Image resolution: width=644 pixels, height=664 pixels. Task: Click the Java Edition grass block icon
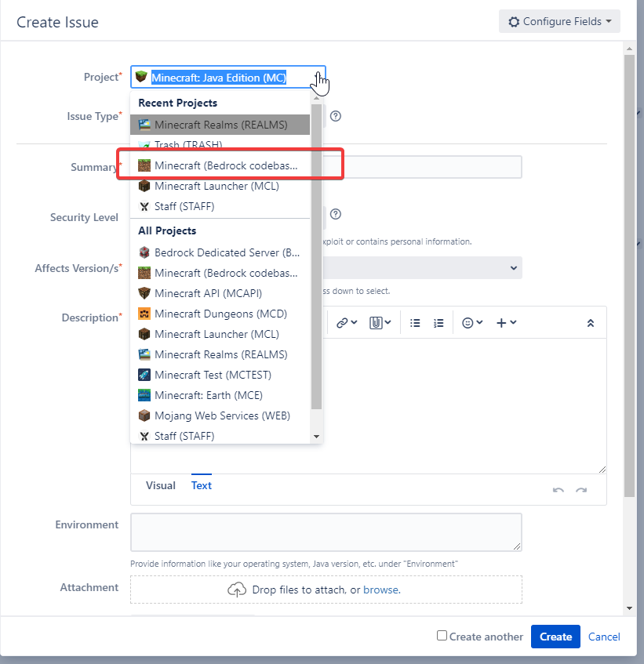pyautogui.click(x=141, y=77)
